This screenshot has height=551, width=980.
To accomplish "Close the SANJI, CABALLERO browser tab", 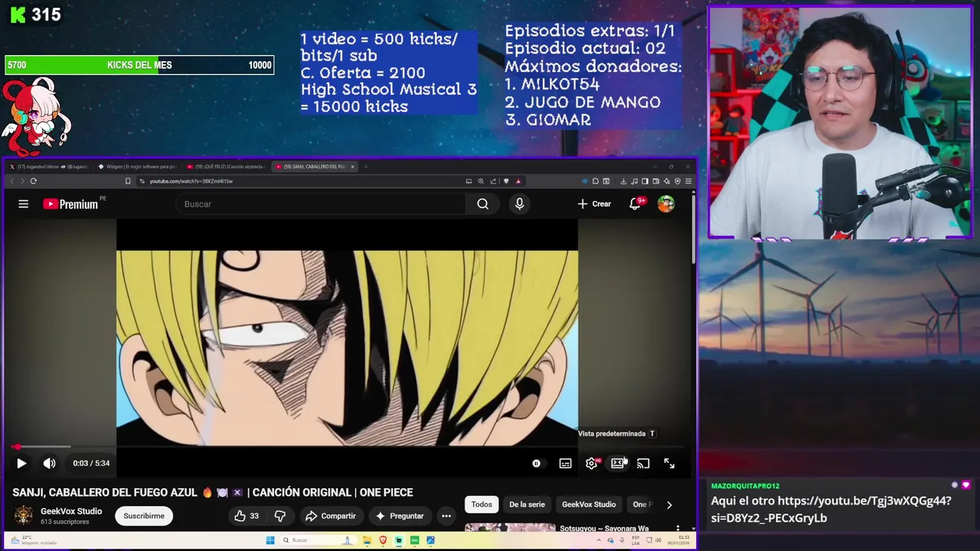I will pyautogui.click(x=352, y=167).
